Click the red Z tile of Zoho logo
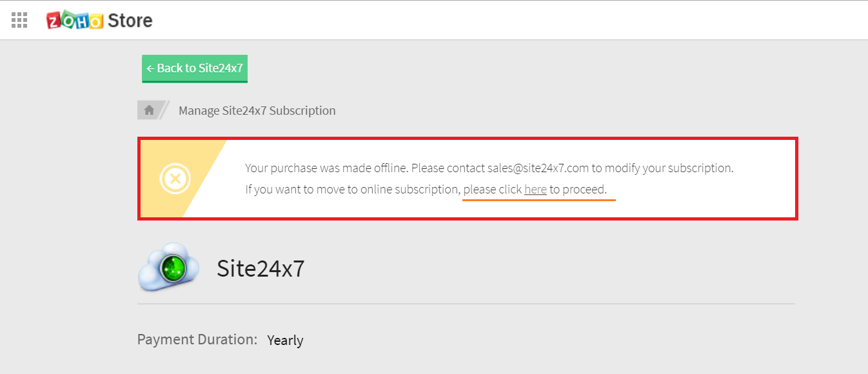This screenshot has width=868, height=374. [x=54, y=21]
